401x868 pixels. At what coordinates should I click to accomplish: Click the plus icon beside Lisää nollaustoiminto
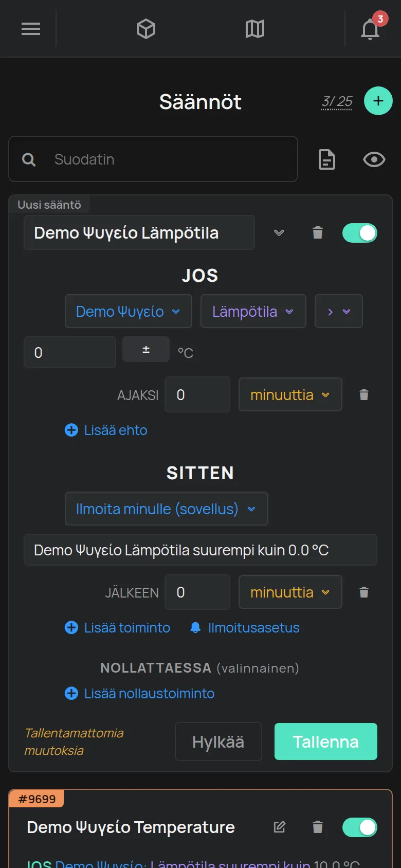(71, 693)
